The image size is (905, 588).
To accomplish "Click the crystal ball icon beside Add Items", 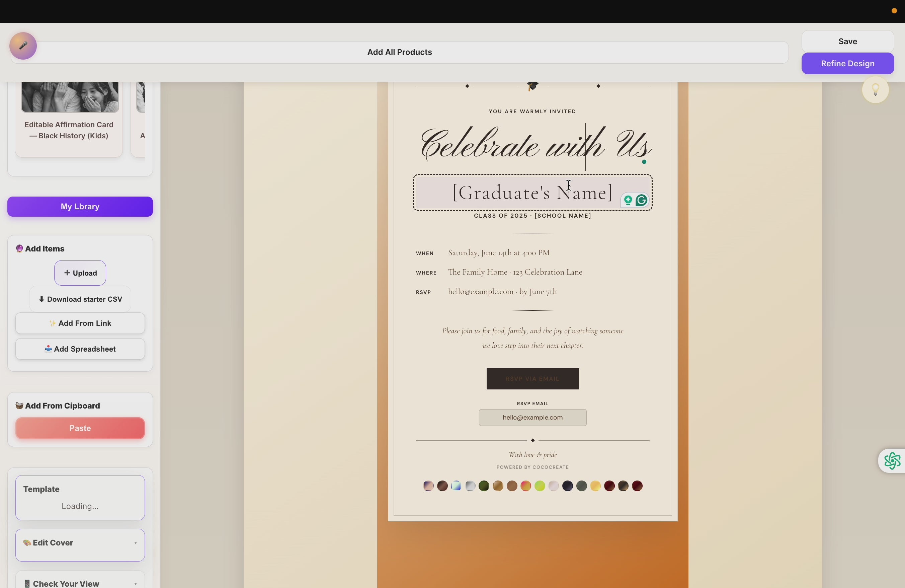I will point(20,248).
